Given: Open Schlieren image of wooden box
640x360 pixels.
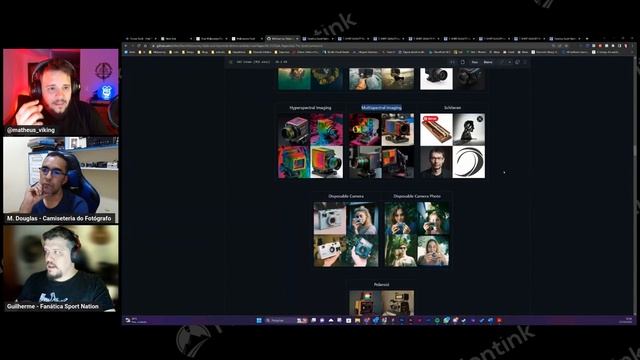Looking at the screenshot, I should pos(436,130).
